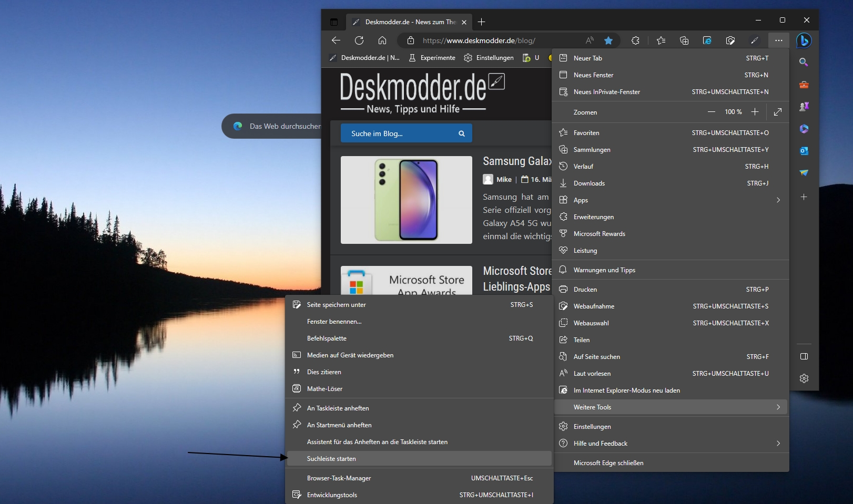The width and height of the screenshot is (853, 504).
Task: Open Mathe-Löser entry
Action: point(419,389)
